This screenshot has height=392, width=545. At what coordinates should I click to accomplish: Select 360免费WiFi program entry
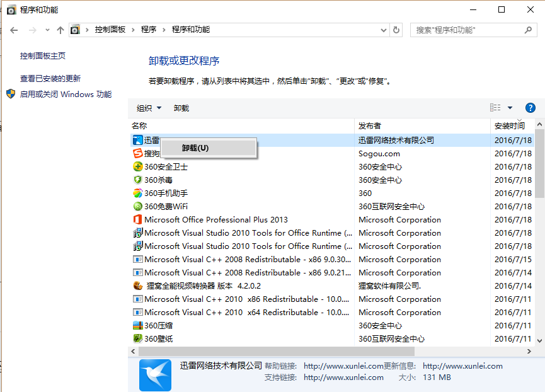(x=166, y=207)
